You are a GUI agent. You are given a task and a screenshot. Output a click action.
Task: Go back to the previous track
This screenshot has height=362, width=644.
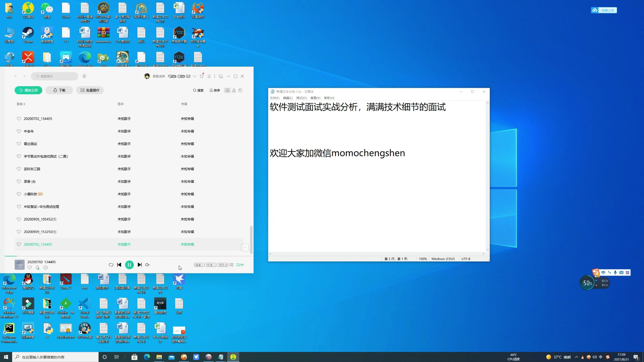[x=119, y=265]
